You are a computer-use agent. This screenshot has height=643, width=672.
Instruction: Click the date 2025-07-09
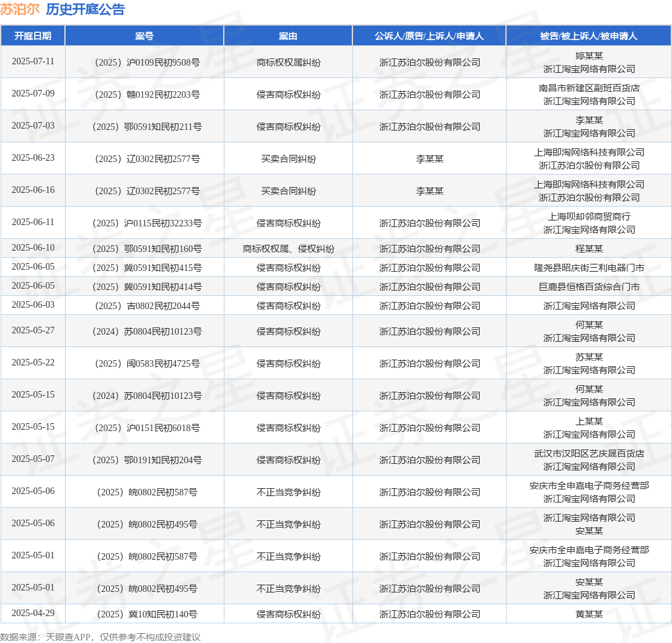(33, 93)
